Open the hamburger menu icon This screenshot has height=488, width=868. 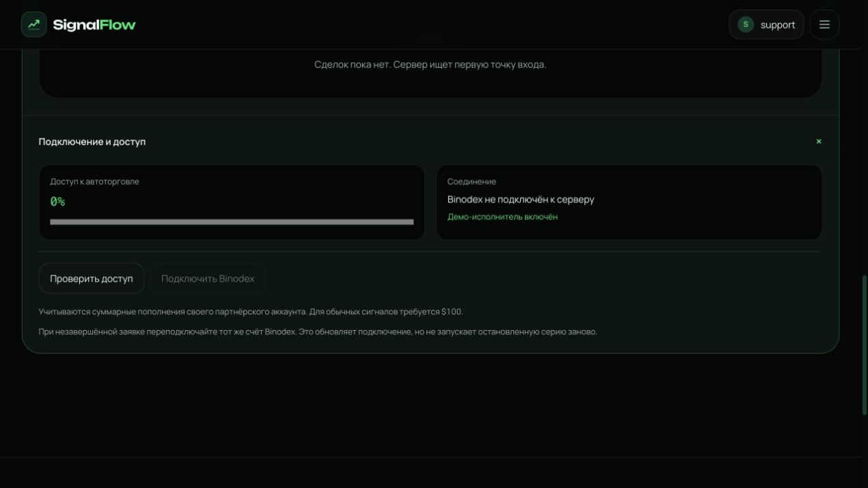point(824,25)
